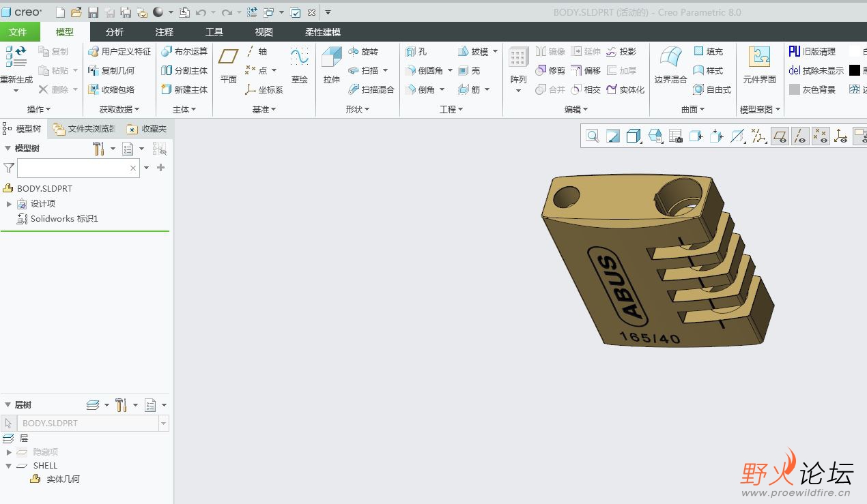Expand the 形状 (Shapes) group dropdown
Viewport: 867px width, 504px height.
[x=358, y=109]
